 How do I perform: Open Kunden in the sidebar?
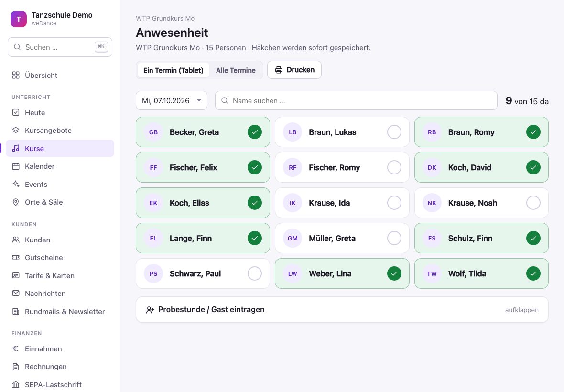pos(60,240)
